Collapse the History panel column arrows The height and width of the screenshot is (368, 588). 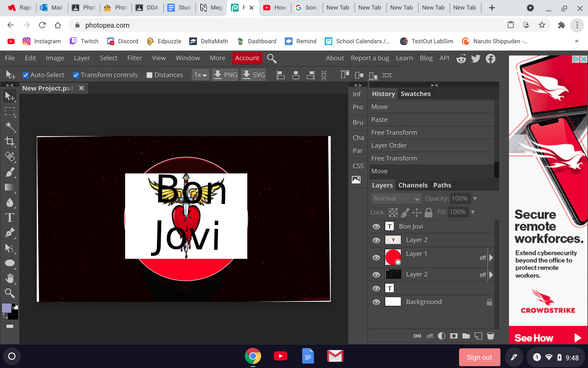[434, 85]
